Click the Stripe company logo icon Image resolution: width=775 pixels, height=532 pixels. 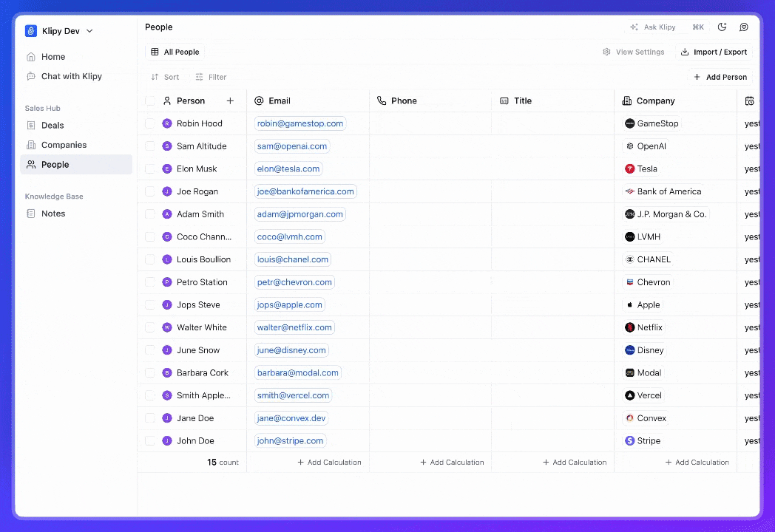click(630, 441)
